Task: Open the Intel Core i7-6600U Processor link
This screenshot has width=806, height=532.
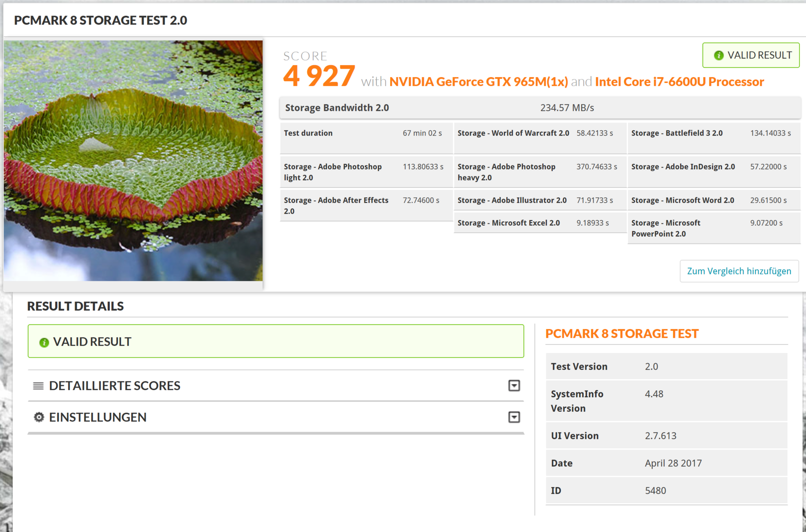Action: click(679, 82)
